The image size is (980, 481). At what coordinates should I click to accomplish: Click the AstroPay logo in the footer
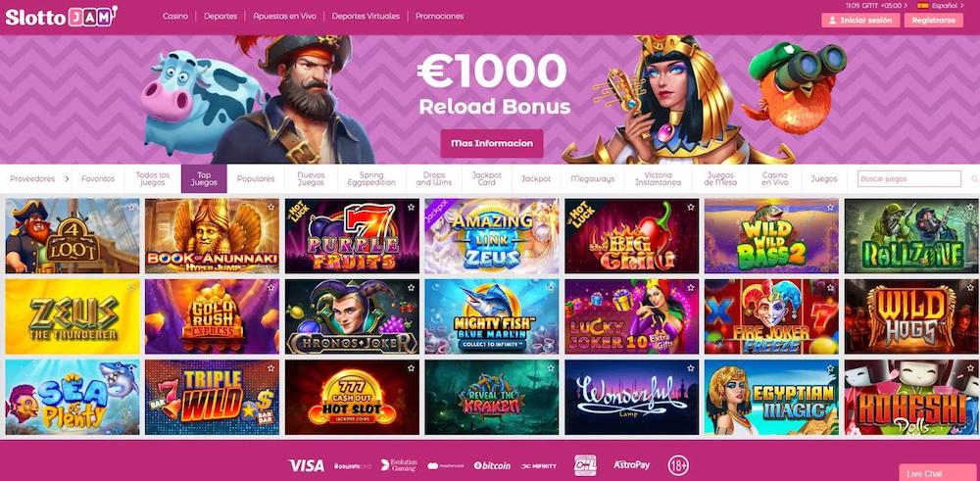[x=631, y=465]
